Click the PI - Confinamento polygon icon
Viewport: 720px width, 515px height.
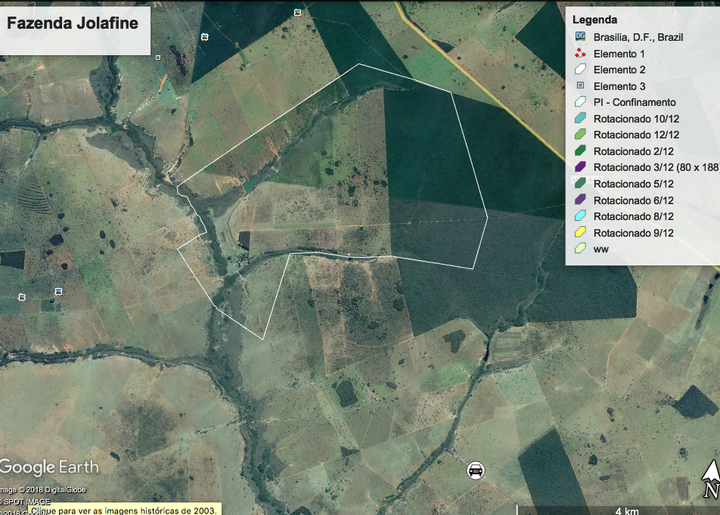[580, 102]
